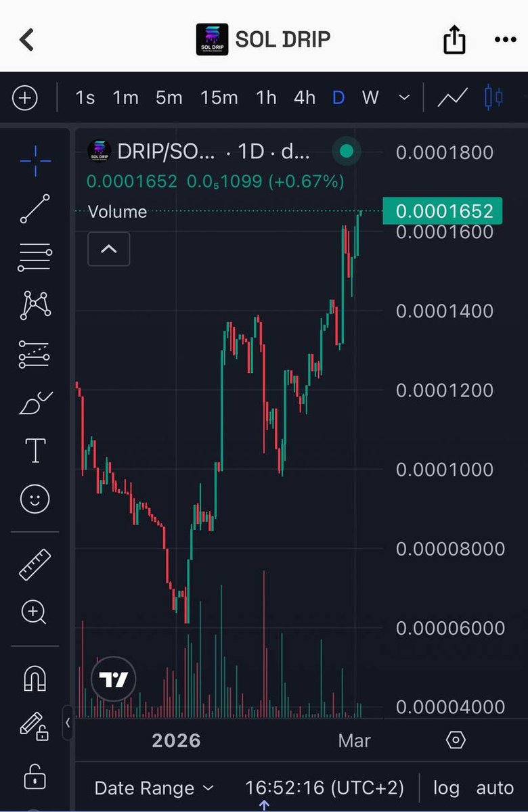The height and width of the screenshot is (812, 528).
Task: Select the 1m timeframe
Action: click(125, 98)
